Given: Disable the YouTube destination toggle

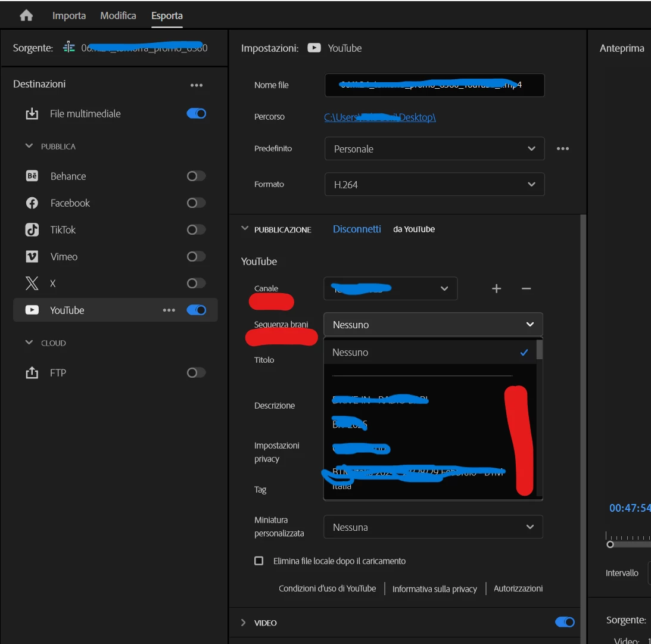Looking at the screenshot, I should (x=197, y=310).
